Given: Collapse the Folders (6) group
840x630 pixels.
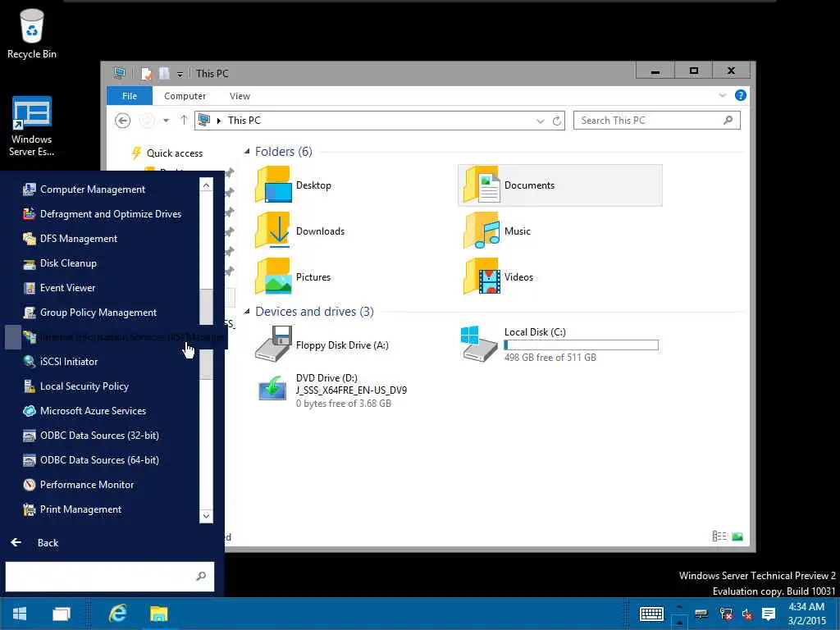Looking at the screenshot, I should point(247,152).
